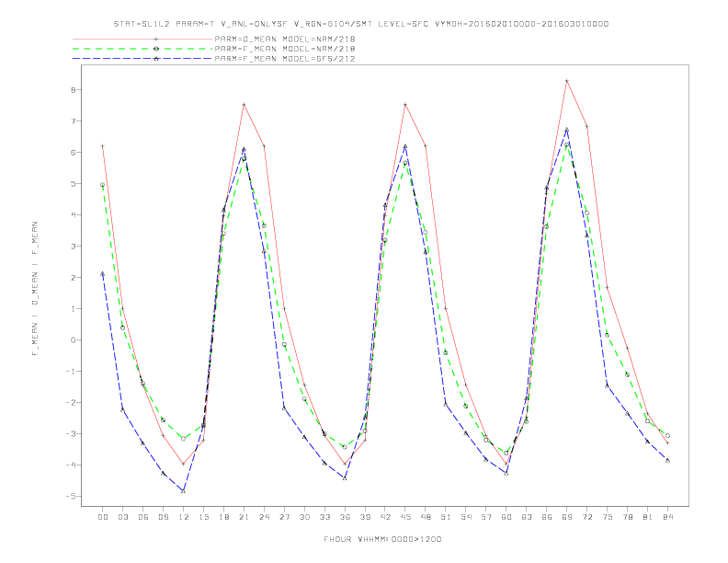728x563 pixels.
Task: Click x-axis tick label 66
Action: point(547,517)
